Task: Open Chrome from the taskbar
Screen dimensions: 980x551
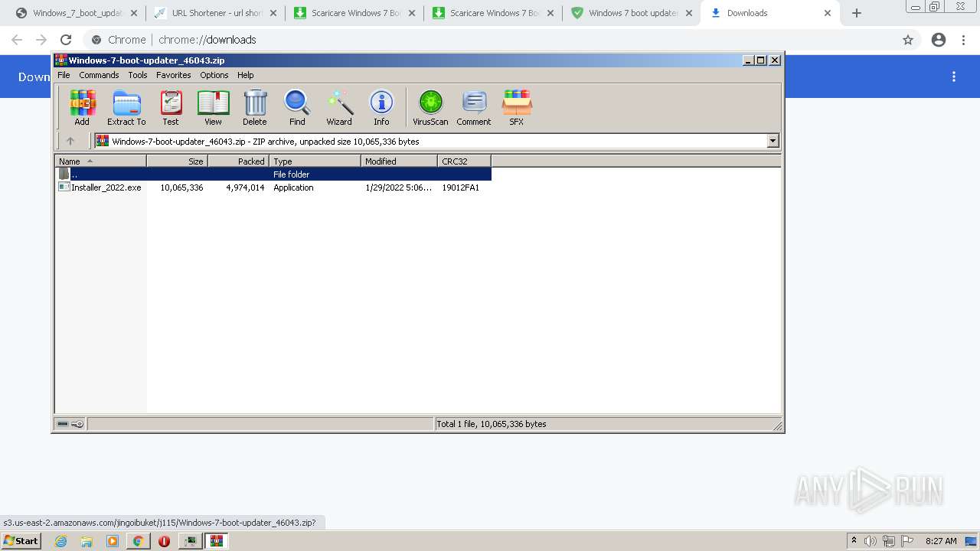Action: pyautogui.click(x=139, y=541)
